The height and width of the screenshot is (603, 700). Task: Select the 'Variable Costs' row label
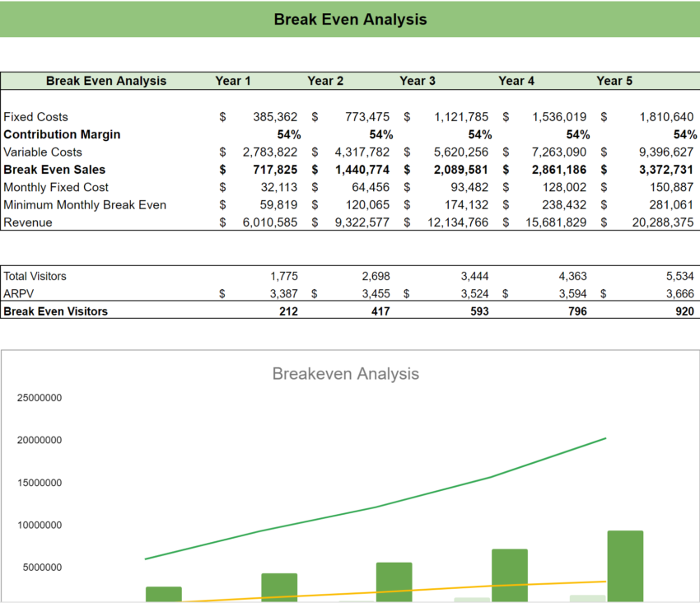click(x=43, y=152)
